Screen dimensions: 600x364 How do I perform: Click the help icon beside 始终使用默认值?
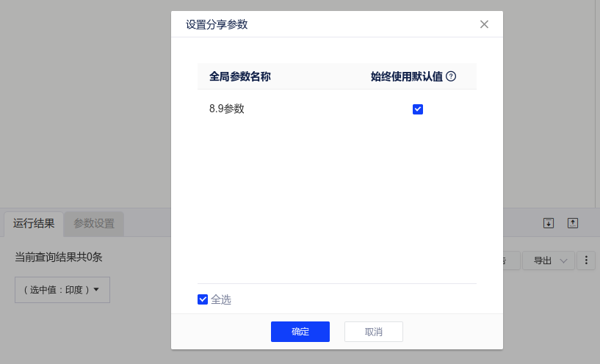click(451, 76)
